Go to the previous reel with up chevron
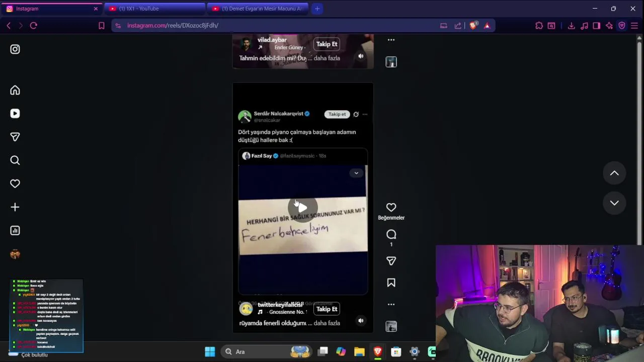The width and height of the screenshot is (644, 362). coord(614,173)
